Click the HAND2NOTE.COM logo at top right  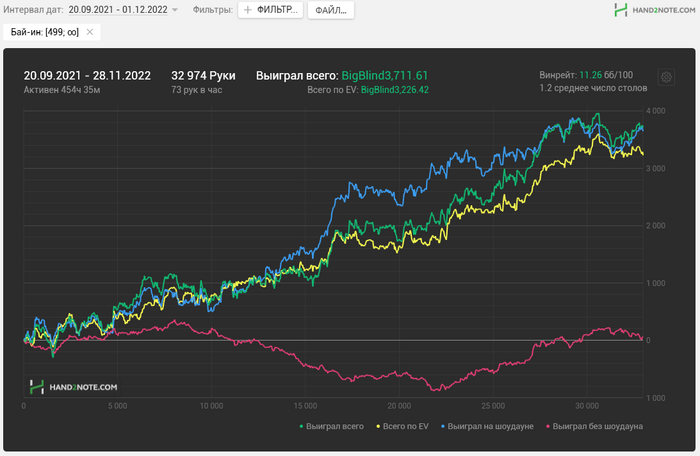pyautogui.click(x=654, y=10)
